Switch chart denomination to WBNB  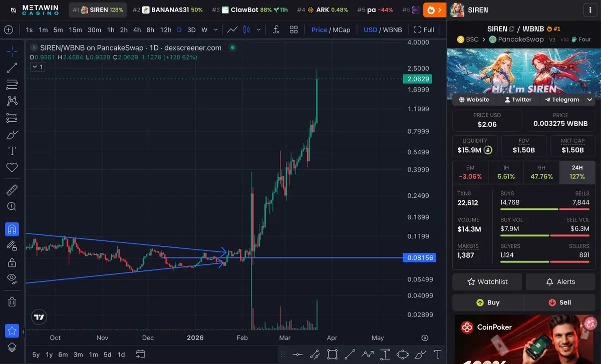pyautogui.click(x=392, y=30)
